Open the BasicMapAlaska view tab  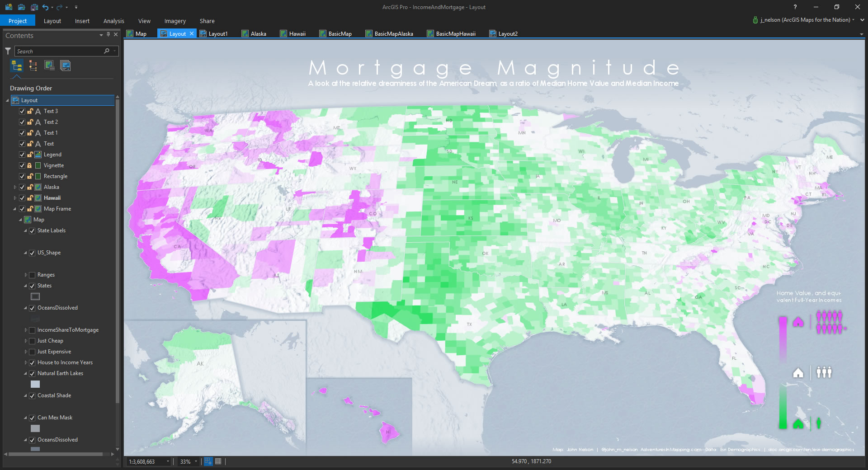[390, 34]
